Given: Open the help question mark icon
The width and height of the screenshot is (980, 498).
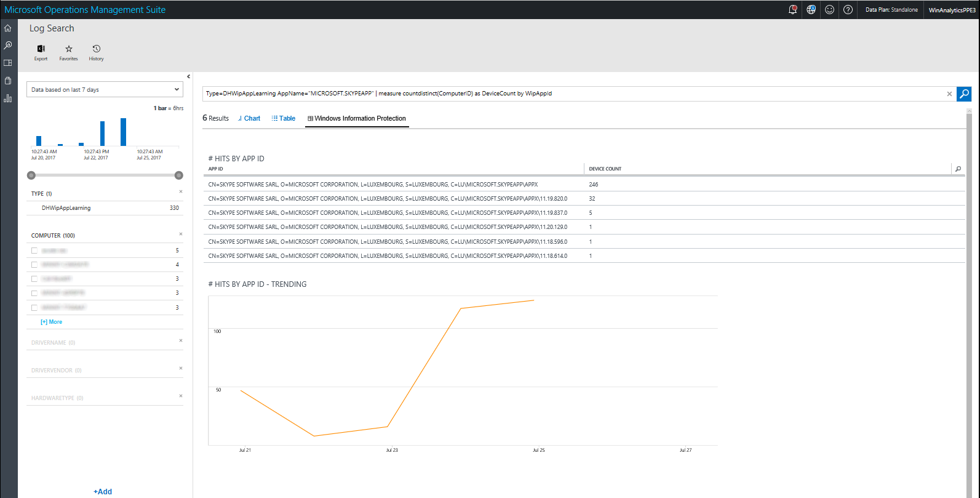Looking at the screenshot, I should (x=848, y=10).
